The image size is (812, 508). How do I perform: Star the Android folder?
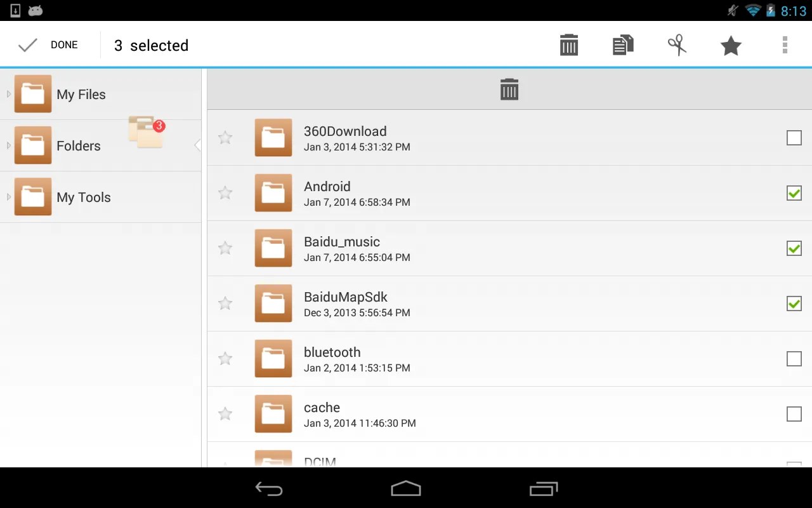point(225,193)
